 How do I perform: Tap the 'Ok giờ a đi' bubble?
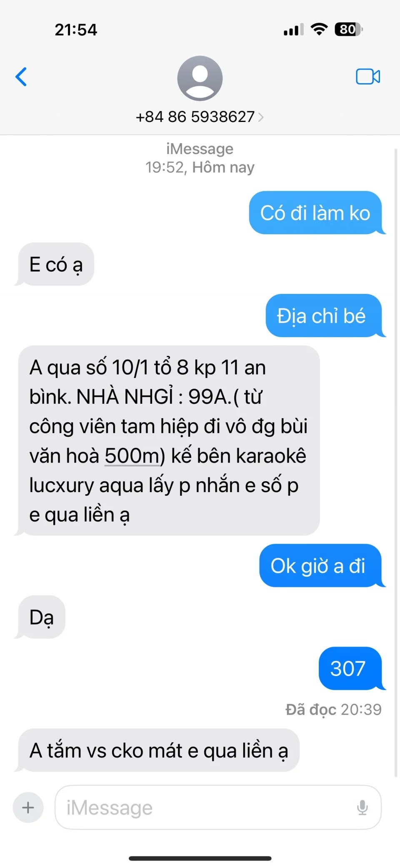(320, 566)
